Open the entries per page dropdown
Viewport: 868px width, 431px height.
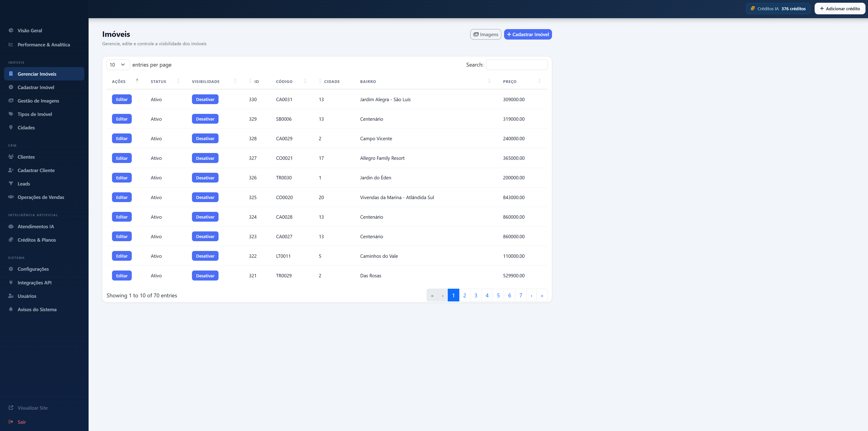[x=118, y=65]
